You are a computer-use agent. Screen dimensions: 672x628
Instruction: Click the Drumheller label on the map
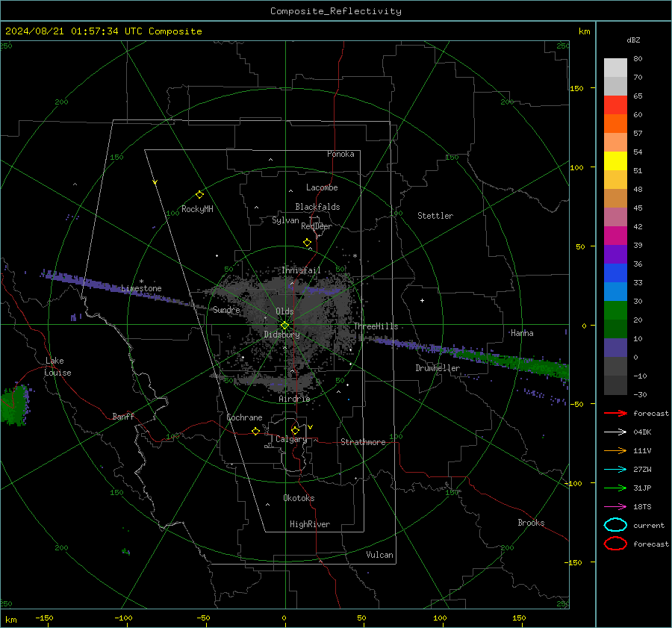pyautogui.click(x=438, y=368)
